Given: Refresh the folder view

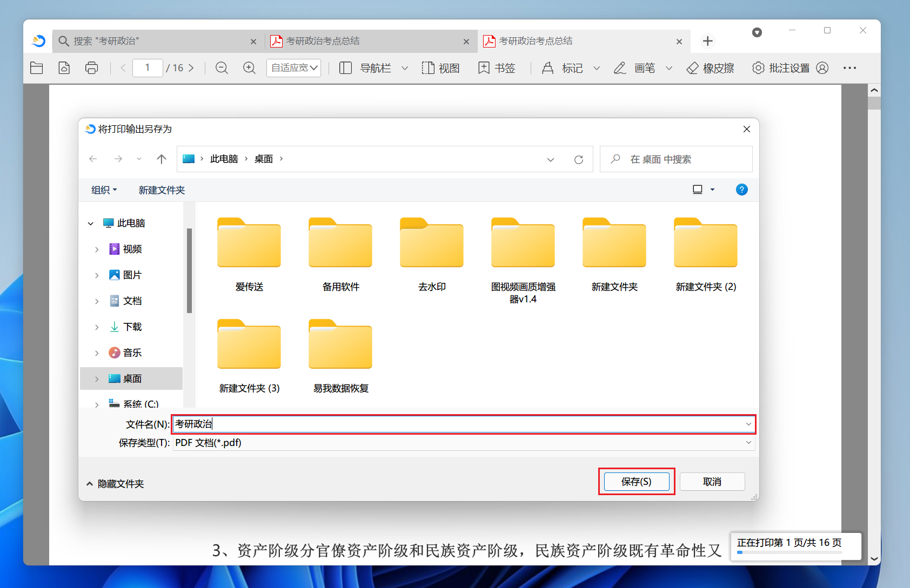Looking at the screenshot, I should (x=579, y=159).
